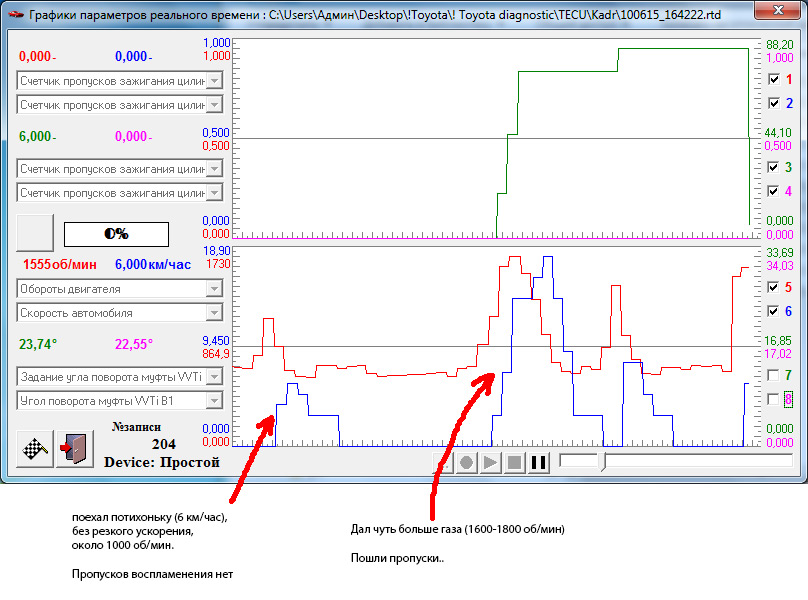
Task: Pause the recording playback
Action: tap(538, 462)
